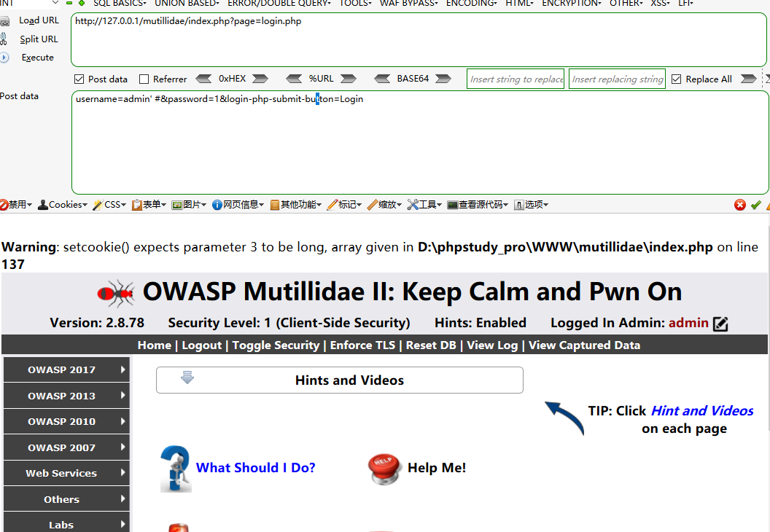This screenshot has height=532, width=770.
Task: Click the Split URL scissors icon
Action: point(4,39)
